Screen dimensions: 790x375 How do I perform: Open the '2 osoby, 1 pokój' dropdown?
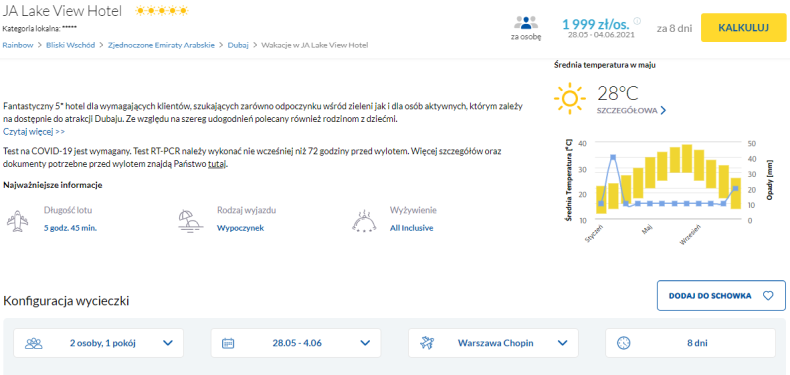pos(99,343)
